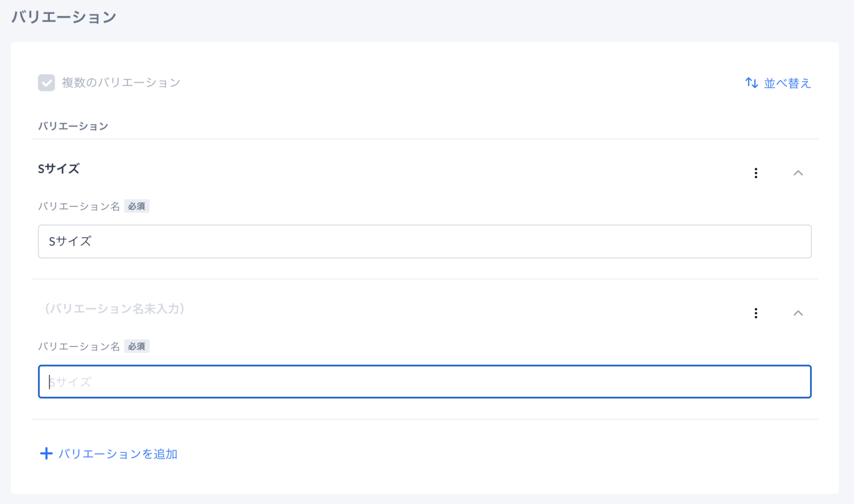This screenshot has height=504, width=854.
Task: Click the 複数のバリエーション checkbox label text
Action: coord(121,82)
